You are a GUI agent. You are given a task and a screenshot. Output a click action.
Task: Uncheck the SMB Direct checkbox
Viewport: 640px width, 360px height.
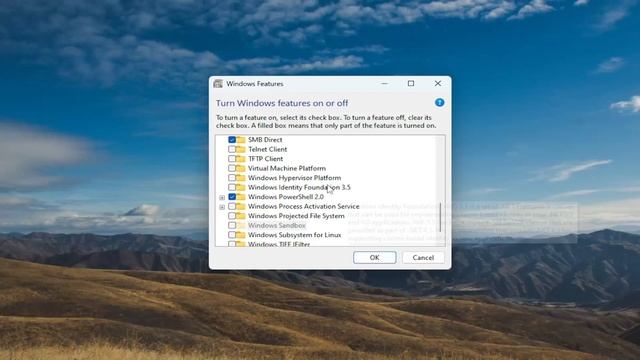click(232, 140)
